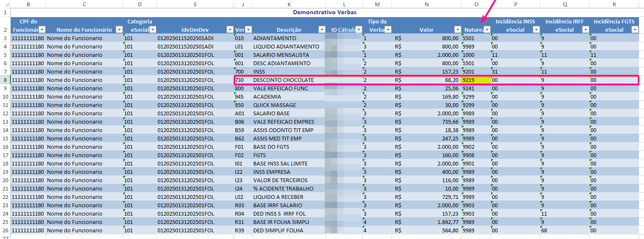Click the ASSIS MED TIT EMP cell

click(289, 138)
